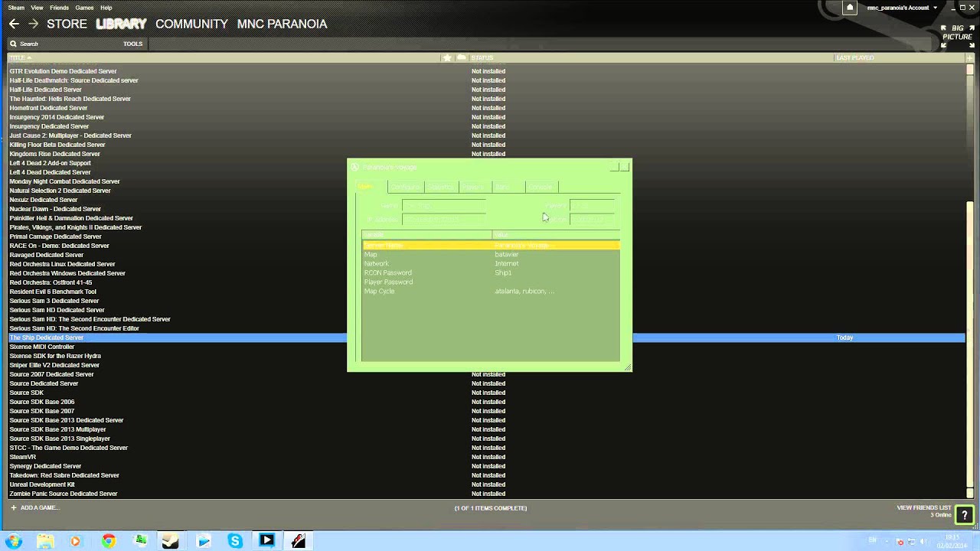Select Monday Night Combat Dedicated Server

[64, 181]
